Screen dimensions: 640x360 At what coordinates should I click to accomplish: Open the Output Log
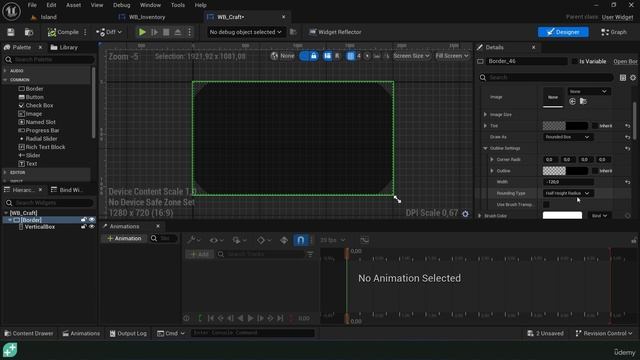(128, 333)
